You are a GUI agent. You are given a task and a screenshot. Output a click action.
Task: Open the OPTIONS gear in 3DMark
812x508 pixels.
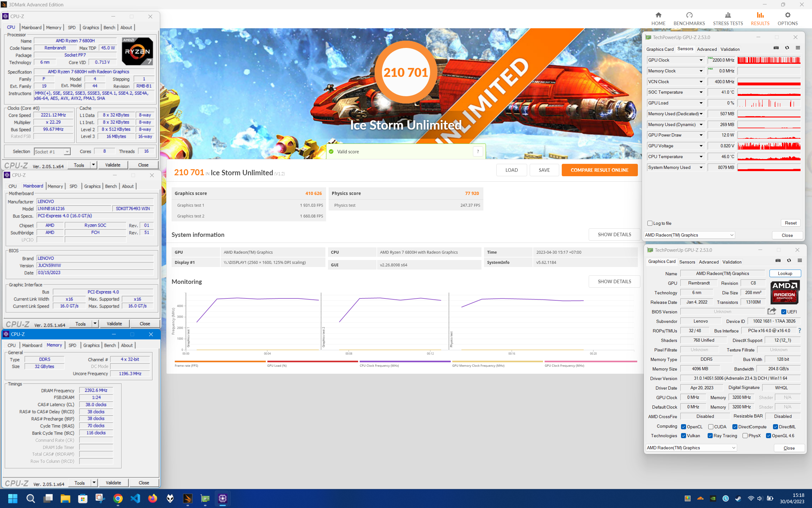tap(787, 19)
